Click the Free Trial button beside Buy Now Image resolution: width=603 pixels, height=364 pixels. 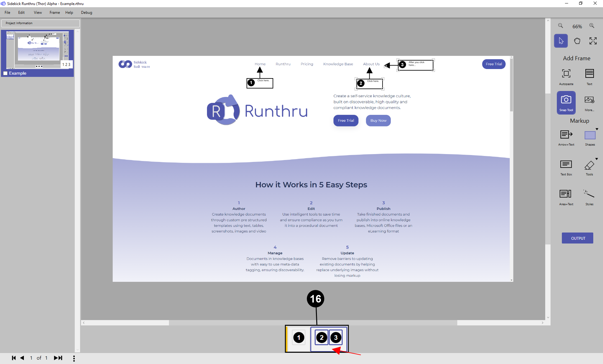pyautogui.click(x=346, y=120)
